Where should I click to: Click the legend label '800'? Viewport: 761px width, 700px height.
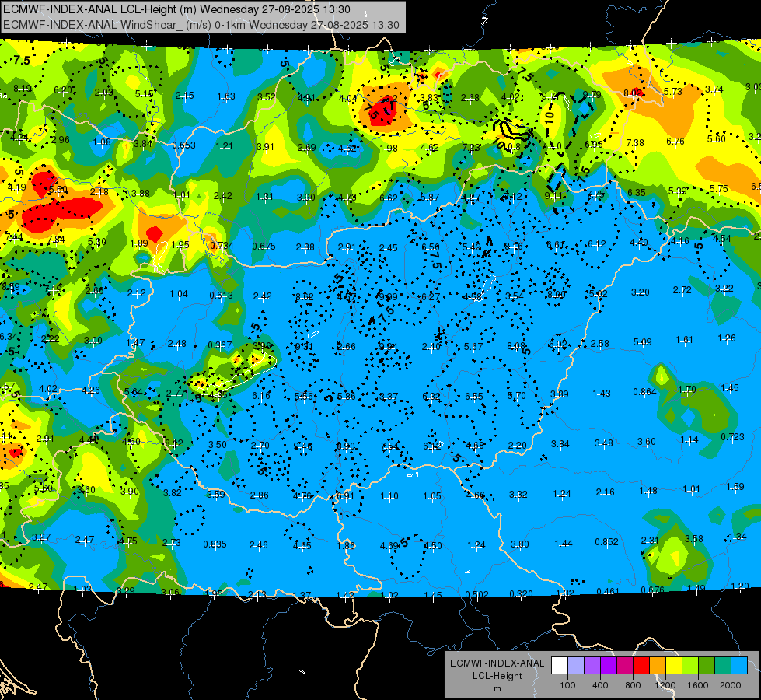click(633, 685)
